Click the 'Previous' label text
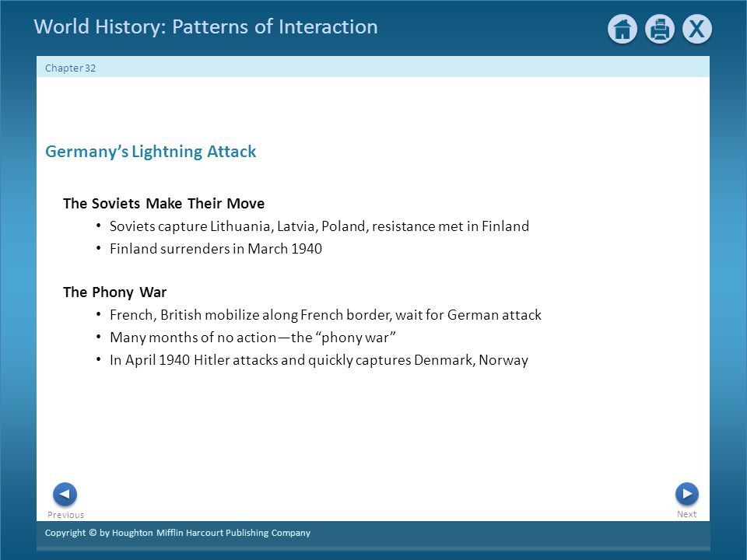The image size is (747, 560). [x=65, y=515]
